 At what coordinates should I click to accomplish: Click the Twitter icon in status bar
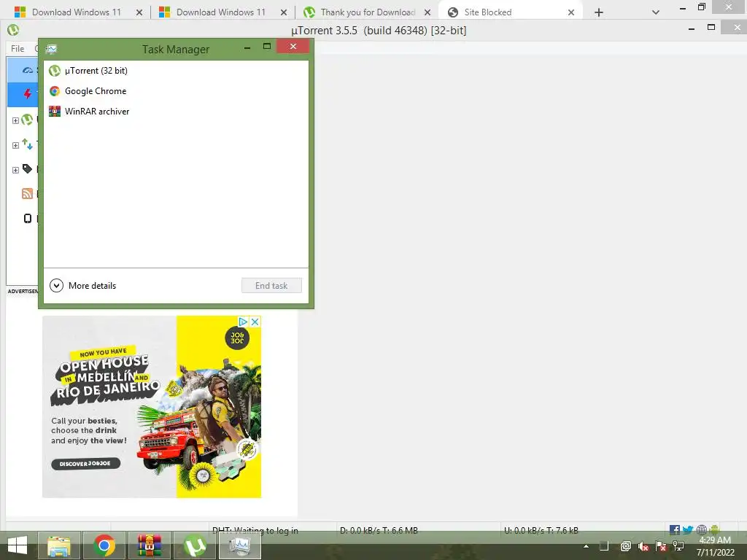(x=687, y=529)
